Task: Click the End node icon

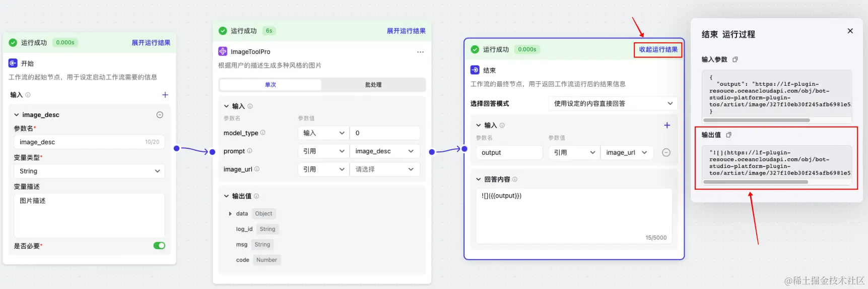Action: tap(475, 70)
